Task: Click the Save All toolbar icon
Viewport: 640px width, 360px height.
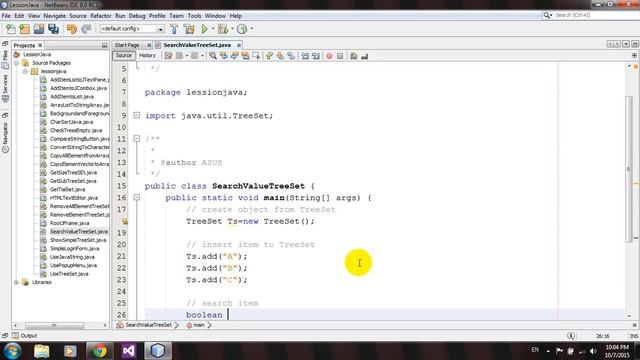Action: pyautogui.click(x=53, y=29)
